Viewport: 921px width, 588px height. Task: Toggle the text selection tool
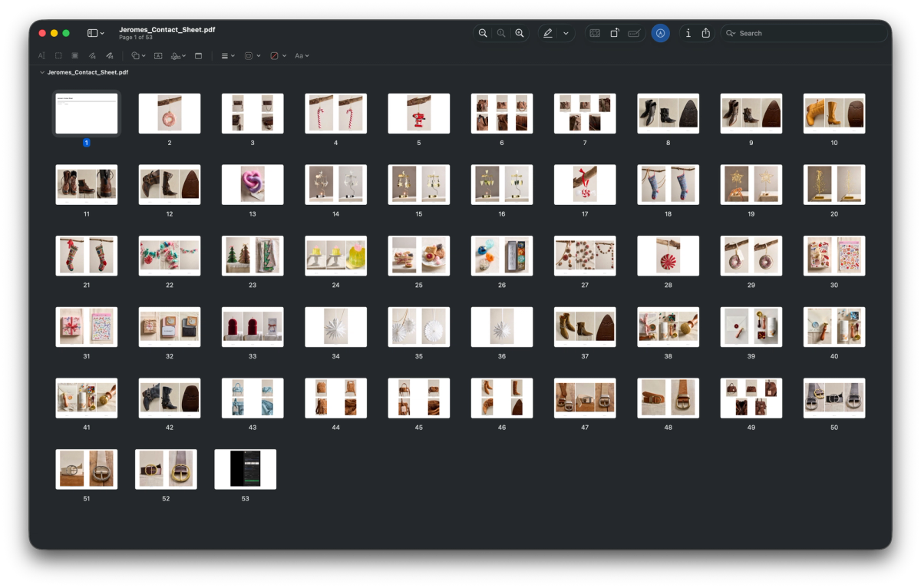[x=41, y=56]
